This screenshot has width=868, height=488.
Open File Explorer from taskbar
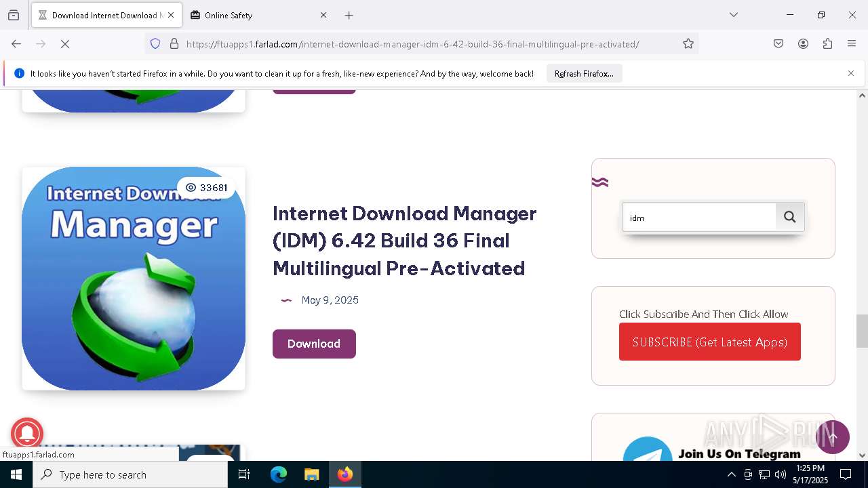click(311, 474)
